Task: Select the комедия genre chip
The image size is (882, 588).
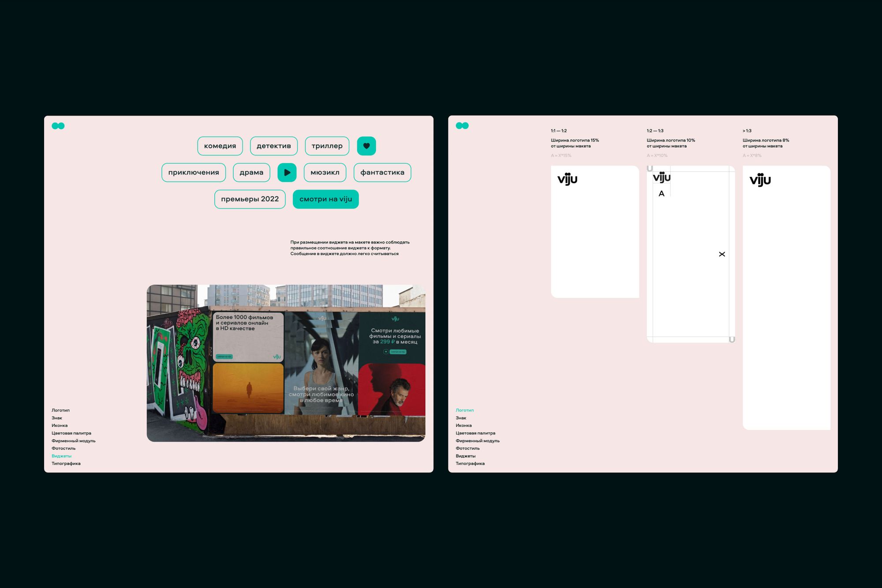Action: [220, 146]
